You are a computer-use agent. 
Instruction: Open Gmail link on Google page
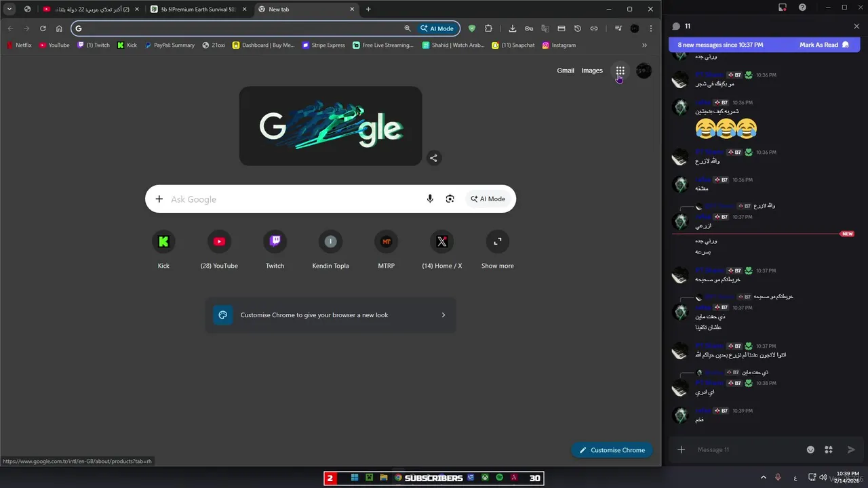tap(566, 70)
